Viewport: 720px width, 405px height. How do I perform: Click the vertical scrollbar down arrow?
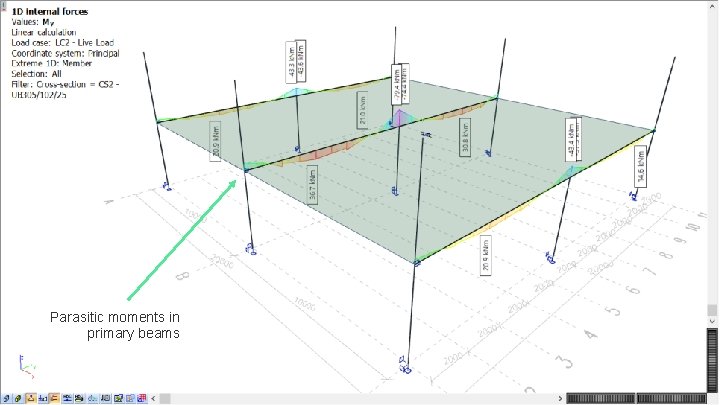click(x=712, y=321)
